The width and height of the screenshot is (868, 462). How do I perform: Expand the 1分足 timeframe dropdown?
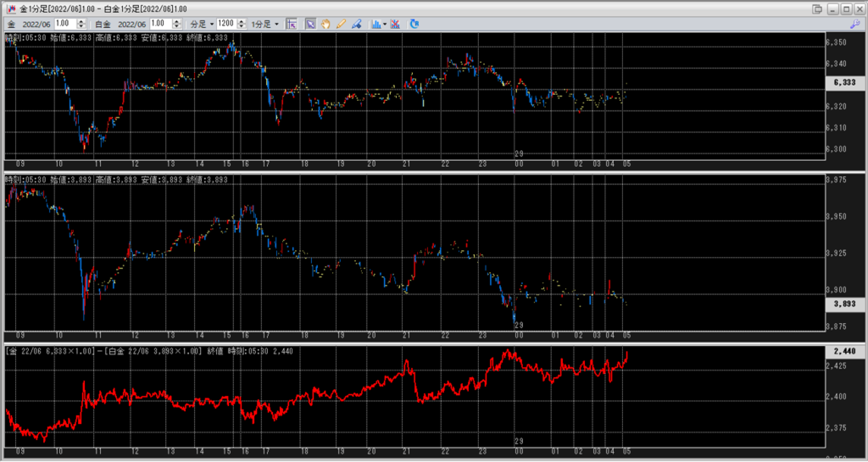(x=264, y=24)
